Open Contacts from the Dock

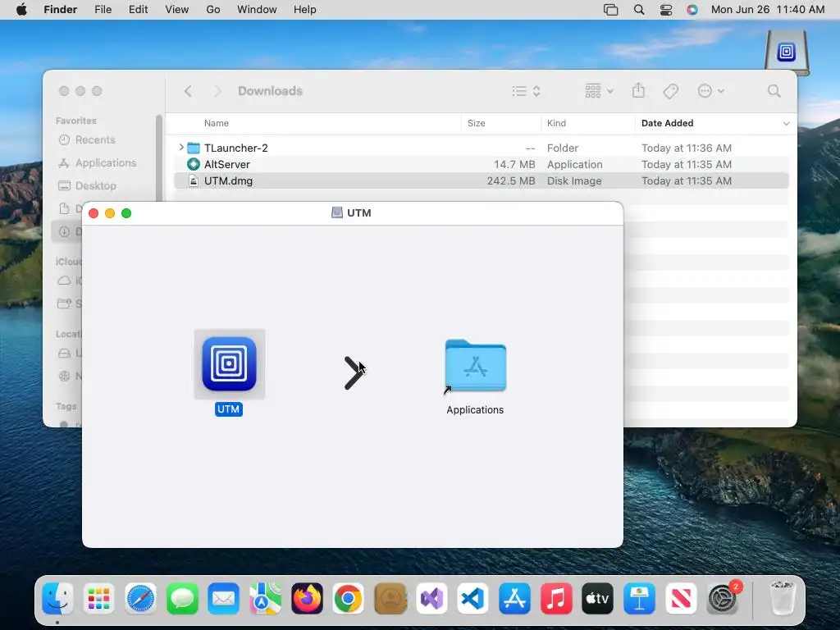[390, 598]
